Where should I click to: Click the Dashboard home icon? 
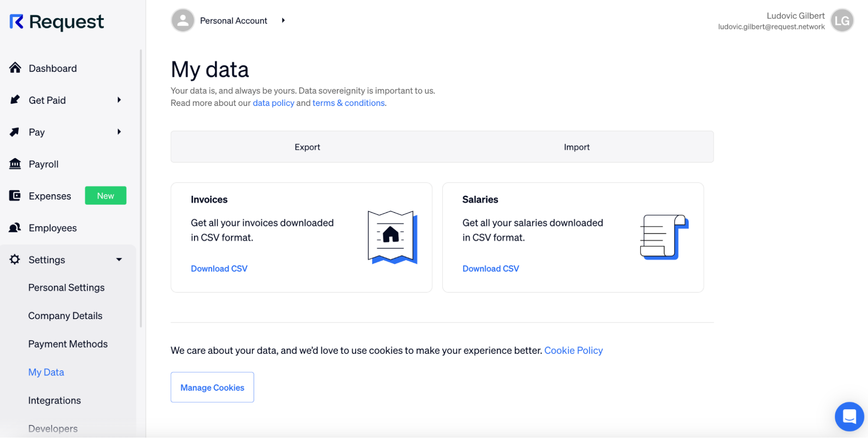15,68
